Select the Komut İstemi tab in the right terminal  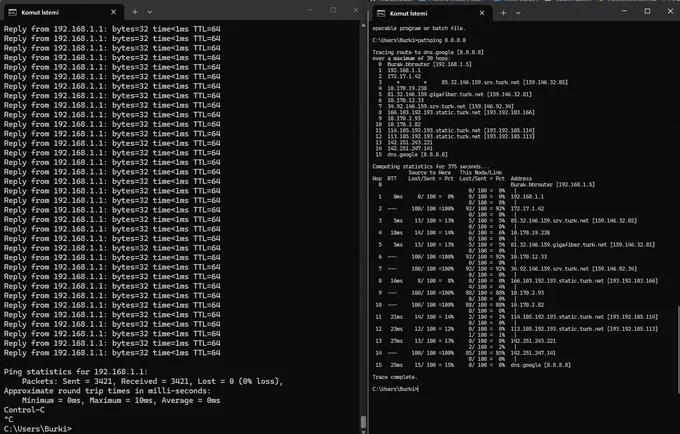[x=432, y=13]
